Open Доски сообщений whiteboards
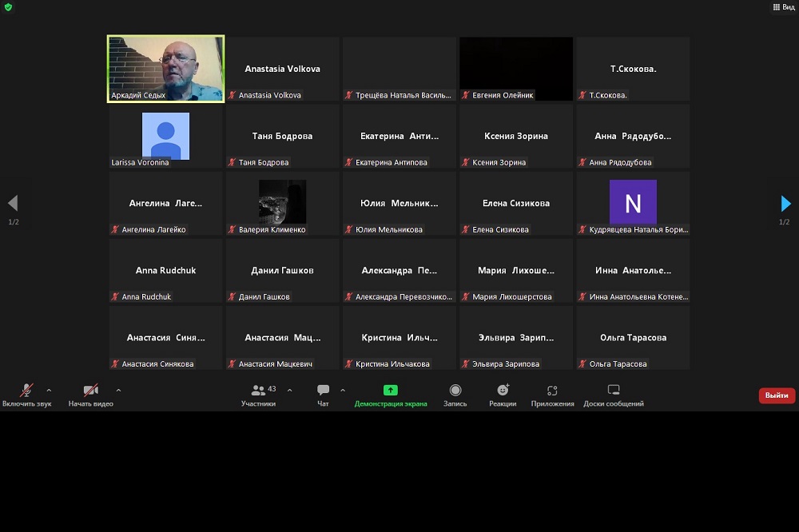This screenshot has width=799, height=532. 614,395
